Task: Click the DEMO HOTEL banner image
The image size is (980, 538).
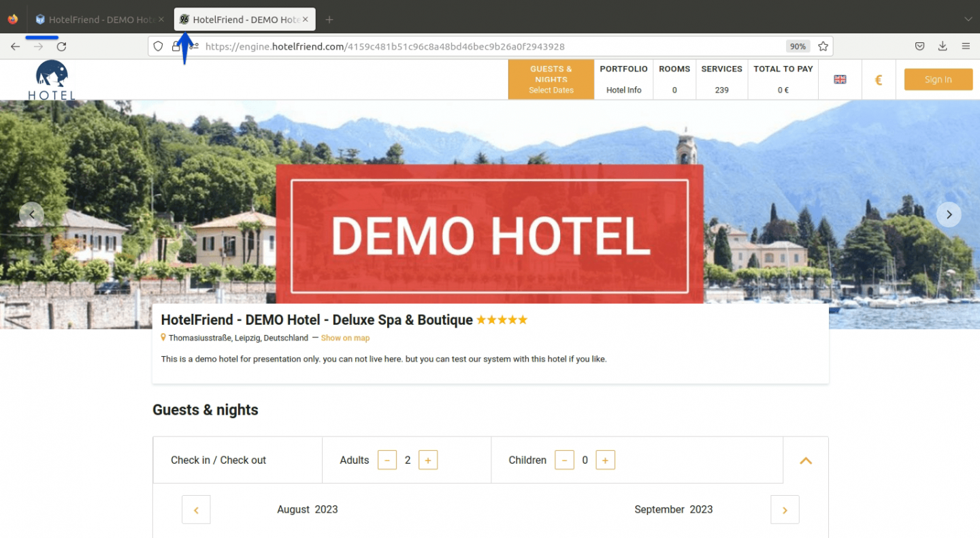Action: click(x=489, y=234)
